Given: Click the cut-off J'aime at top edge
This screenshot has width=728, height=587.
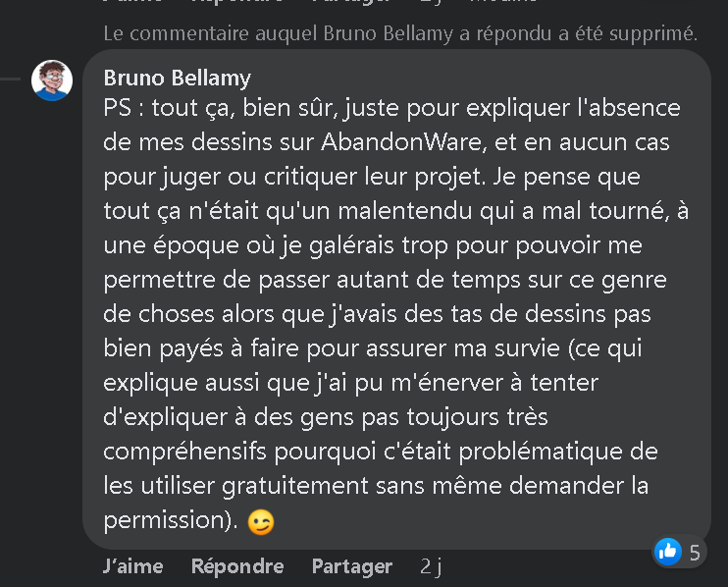Looking at the screenshot, I should (x=132, y=2).
